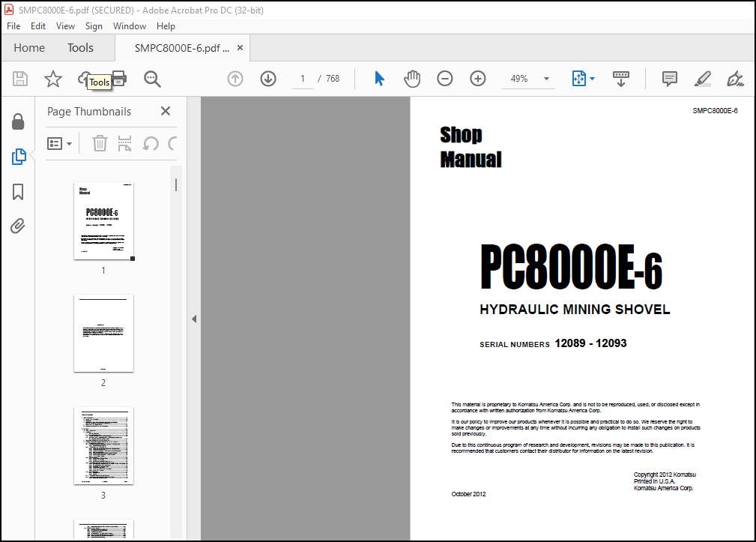Switch to the Home tab

[29, 48]
